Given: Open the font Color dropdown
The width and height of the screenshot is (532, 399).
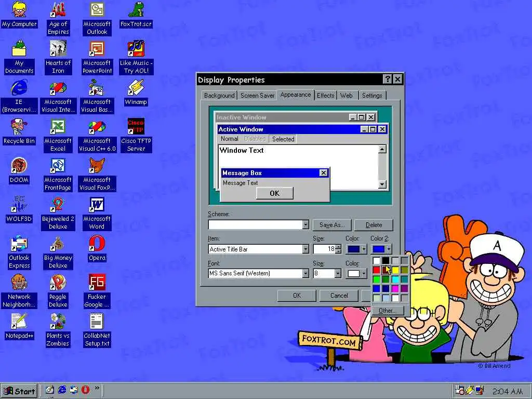Looking at the screenshot, I should click(x=356, y=273).
